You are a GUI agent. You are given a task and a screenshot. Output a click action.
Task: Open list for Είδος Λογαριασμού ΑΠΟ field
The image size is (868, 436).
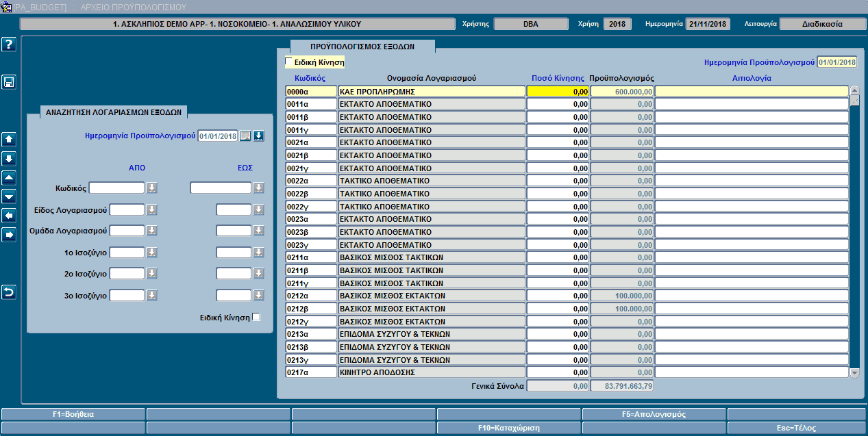[152, 209]
